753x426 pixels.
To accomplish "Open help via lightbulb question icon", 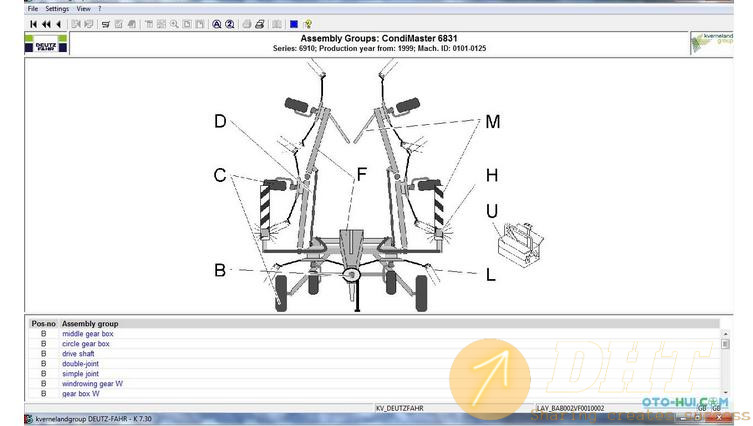I will [x=308, y=24].
